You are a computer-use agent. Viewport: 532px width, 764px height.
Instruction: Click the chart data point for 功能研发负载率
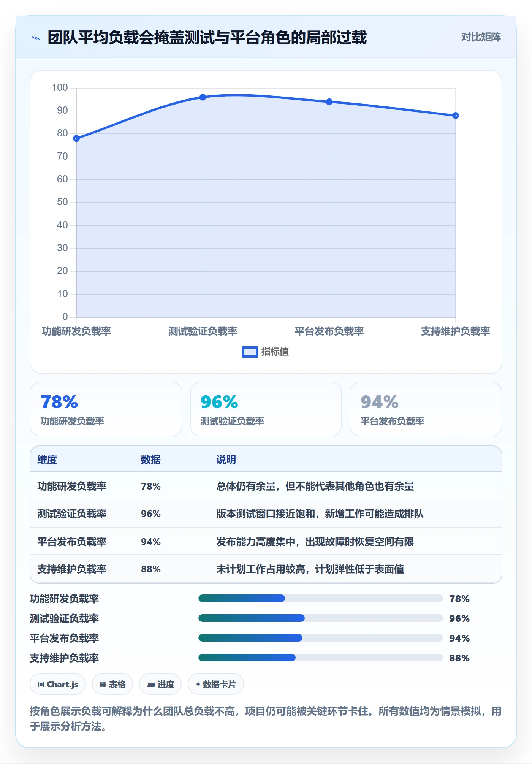[x=76, y=138]
